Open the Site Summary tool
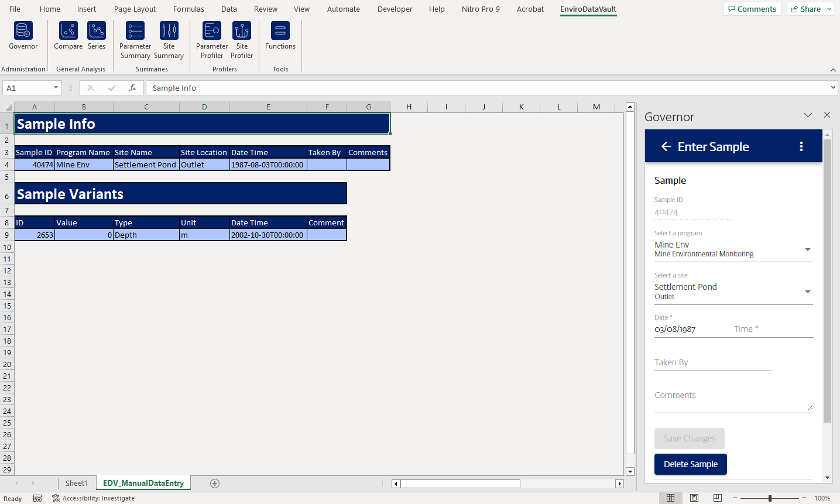The width and height of the screenshot is (840, 504). [169, 40]
